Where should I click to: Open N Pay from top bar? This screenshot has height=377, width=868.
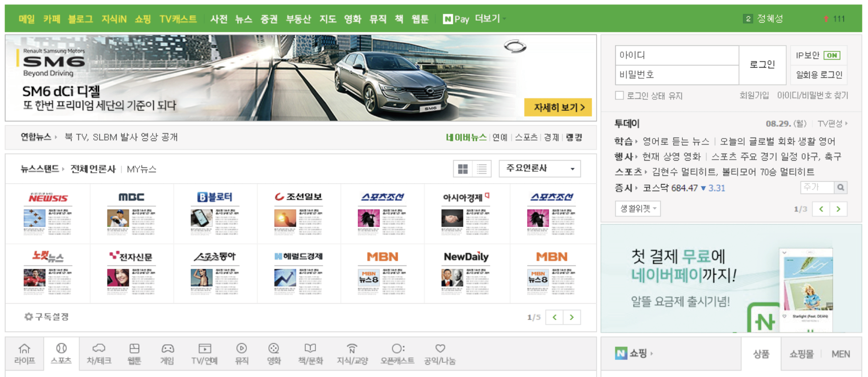pyautogui.click(x=456, y=19)
